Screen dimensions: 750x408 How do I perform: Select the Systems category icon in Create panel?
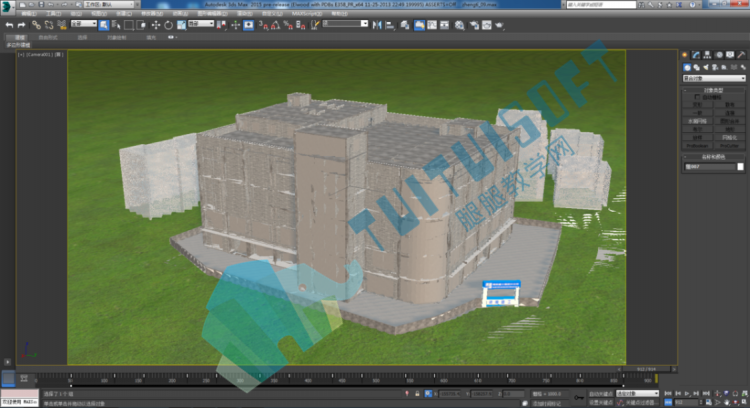(742, 67)
